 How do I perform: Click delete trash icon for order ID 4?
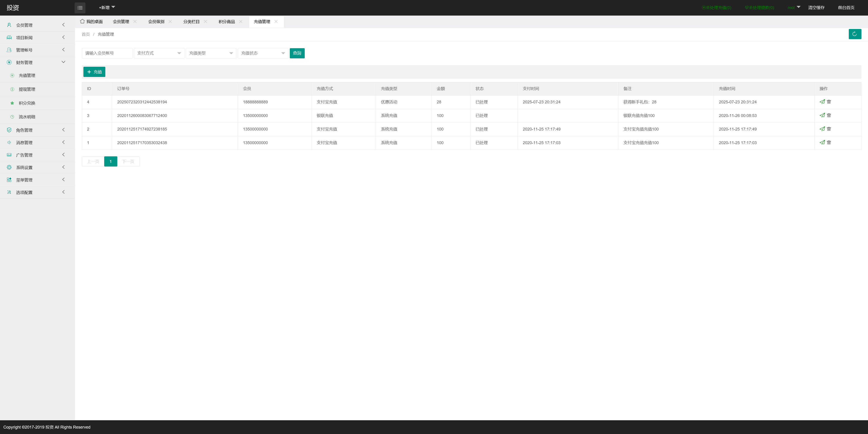829,102
